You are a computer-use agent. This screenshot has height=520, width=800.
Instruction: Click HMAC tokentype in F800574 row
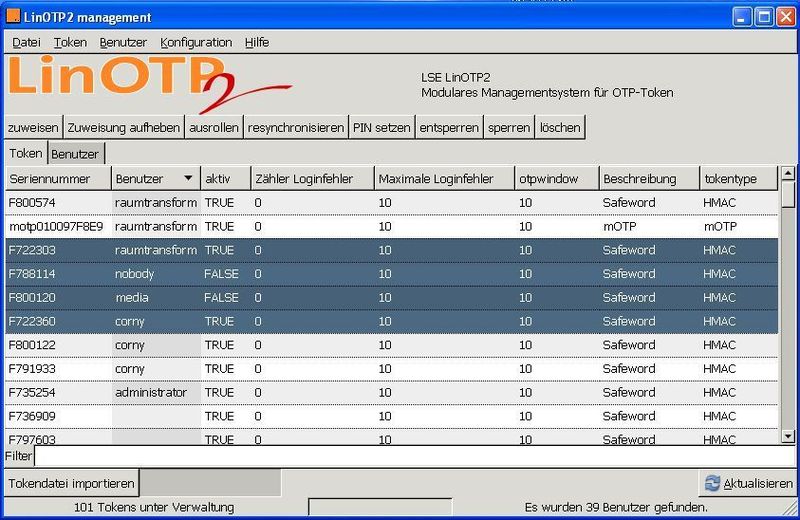pos(719,203)
